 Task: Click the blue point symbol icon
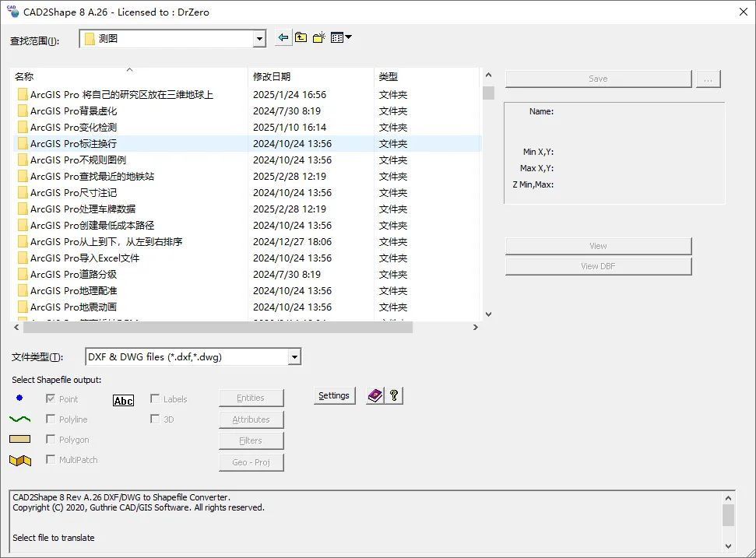(x=19, y=398)
